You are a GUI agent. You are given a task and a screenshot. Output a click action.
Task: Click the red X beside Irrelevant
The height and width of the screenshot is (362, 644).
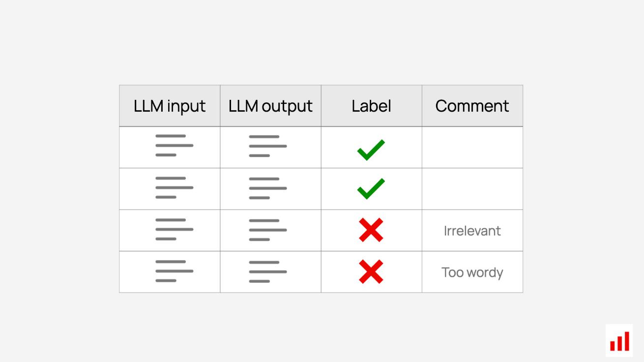371,230
